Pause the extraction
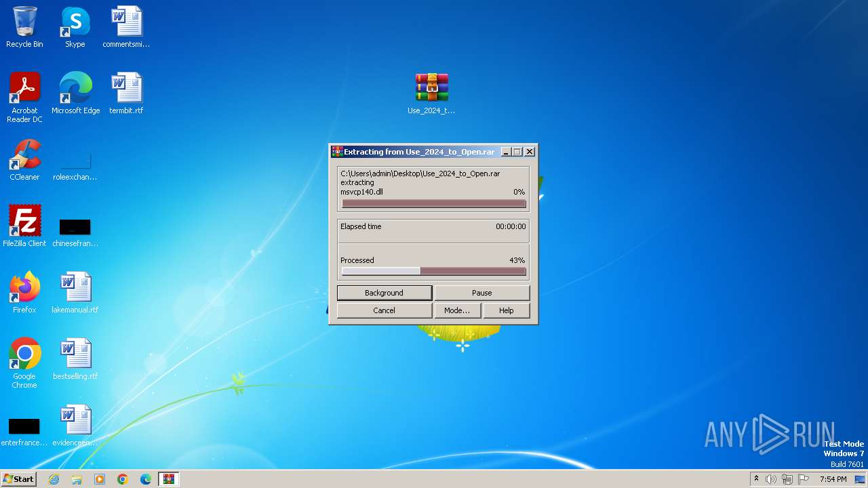This screenshot has height=488, width=868. (481, 293)
